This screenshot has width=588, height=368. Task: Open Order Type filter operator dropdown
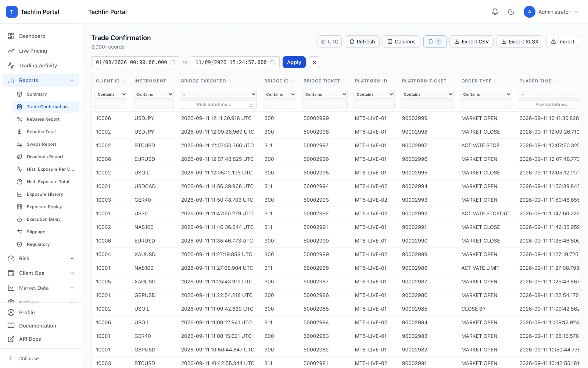486,94
